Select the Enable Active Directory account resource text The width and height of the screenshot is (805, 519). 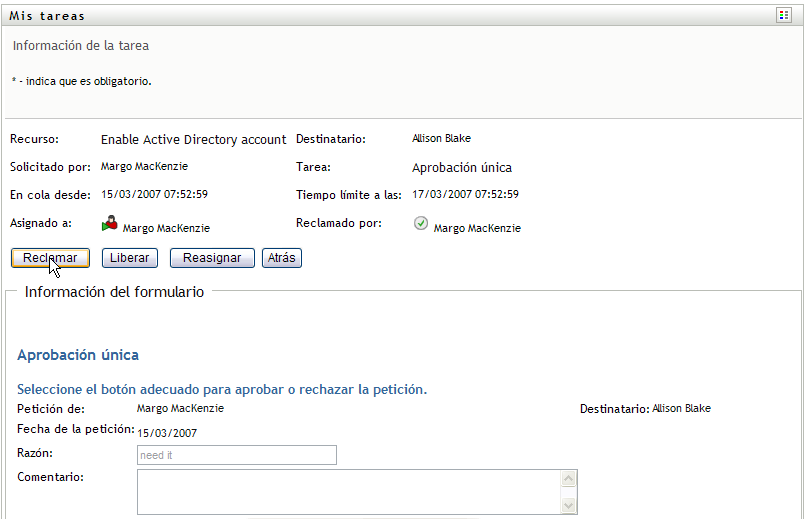[x=193, y=140]
